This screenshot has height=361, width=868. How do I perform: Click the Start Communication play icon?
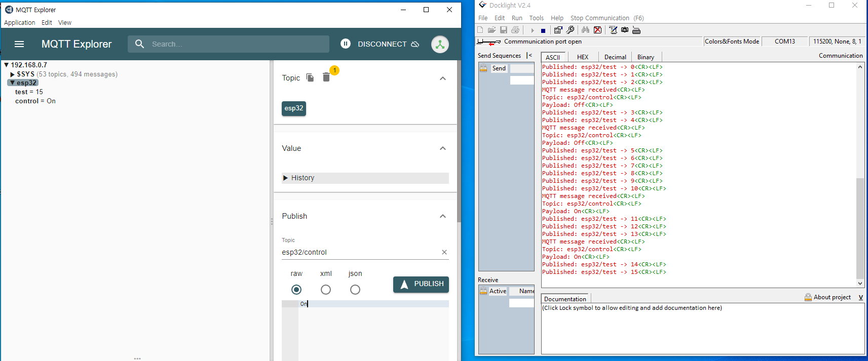point(533,30)
